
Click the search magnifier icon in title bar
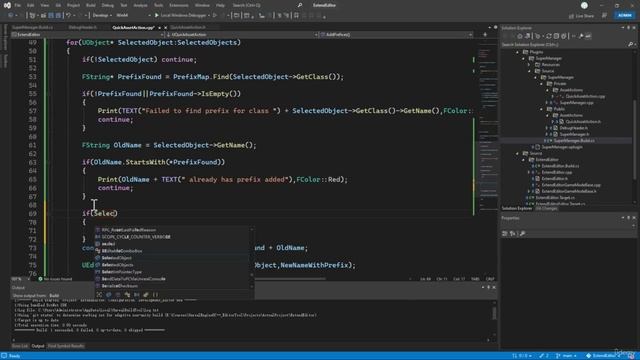pos(300,5)
